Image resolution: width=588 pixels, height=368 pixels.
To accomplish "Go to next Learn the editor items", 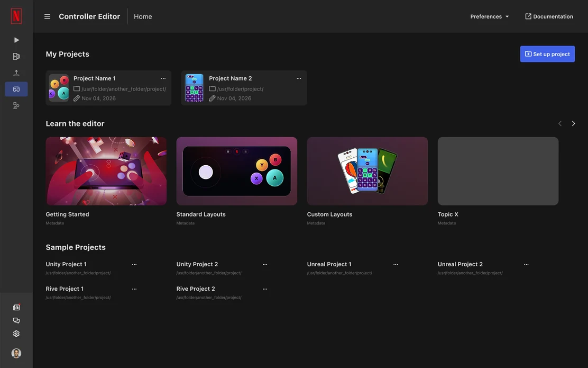I will pyautogui.click(x=573, y=123).
